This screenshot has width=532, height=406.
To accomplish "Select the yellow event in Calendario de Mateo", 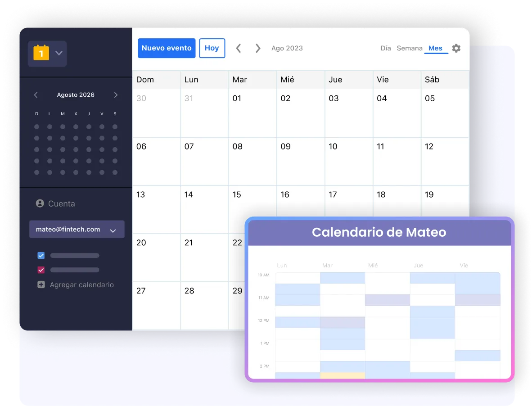I will coord(341,374).
